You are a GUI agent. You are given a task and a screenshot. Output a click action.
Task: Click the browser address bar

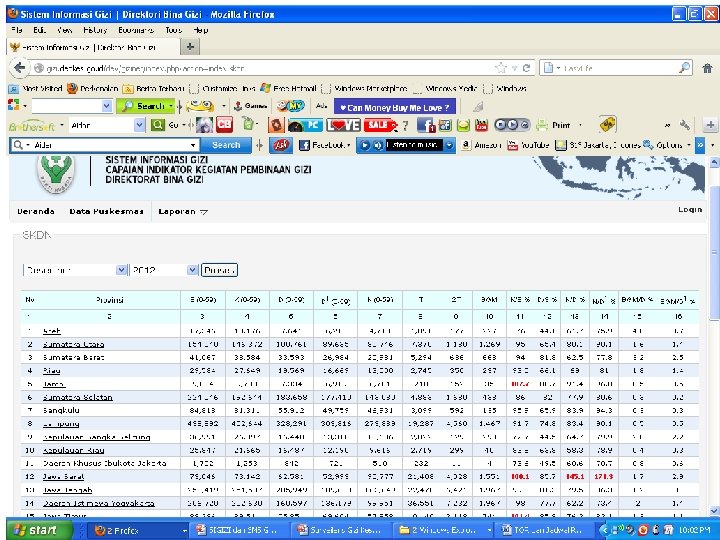tap(250, 68)
